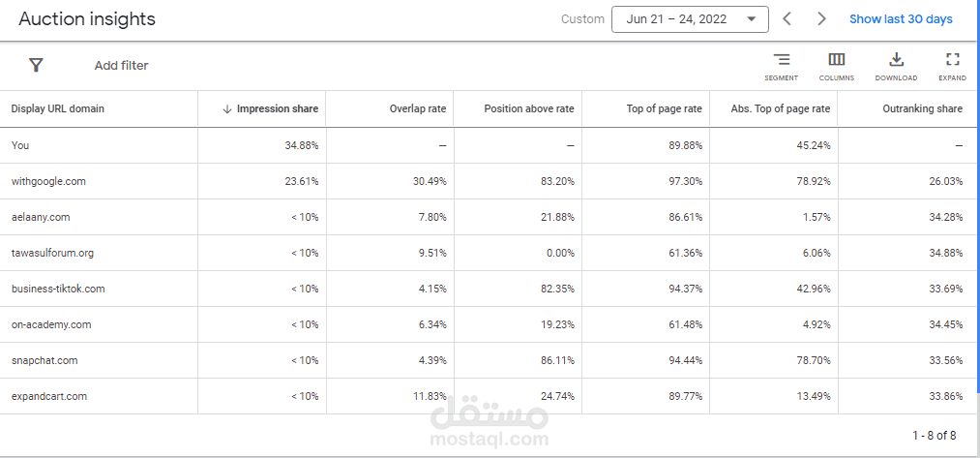Select the withgoogle.com row

(489, 181)
